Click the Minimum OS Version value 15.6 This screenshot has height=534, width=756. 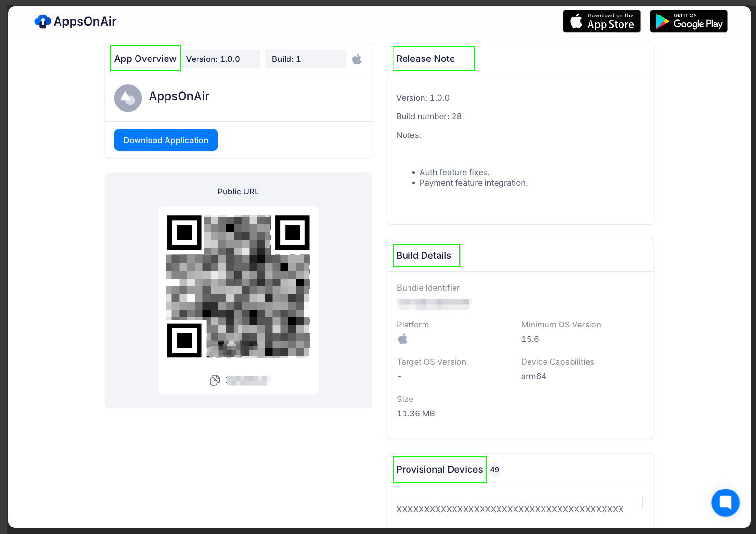pyautogui.click(x=530, y=339)
